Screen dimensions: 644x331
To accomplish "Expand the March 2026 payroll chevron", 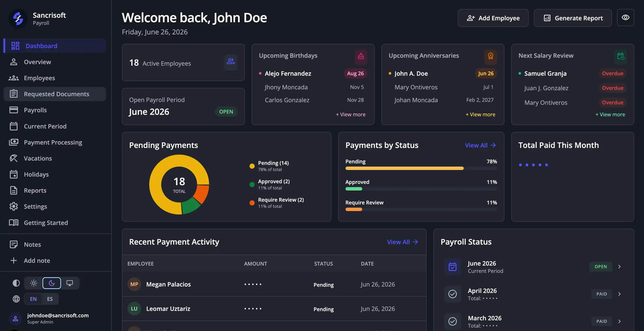I will pyautogui.click(x=619, y=322).
